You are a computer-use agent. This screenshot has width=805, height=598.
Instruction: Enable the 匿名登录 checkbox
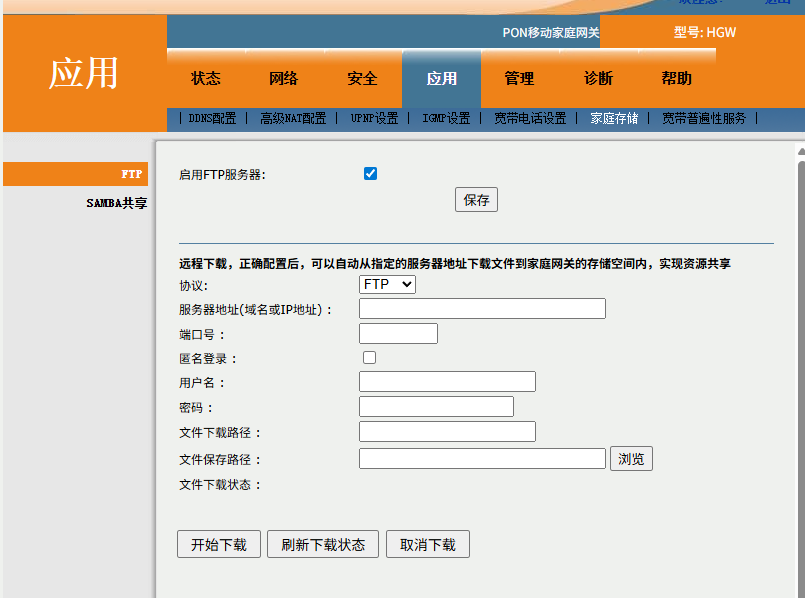369,358
